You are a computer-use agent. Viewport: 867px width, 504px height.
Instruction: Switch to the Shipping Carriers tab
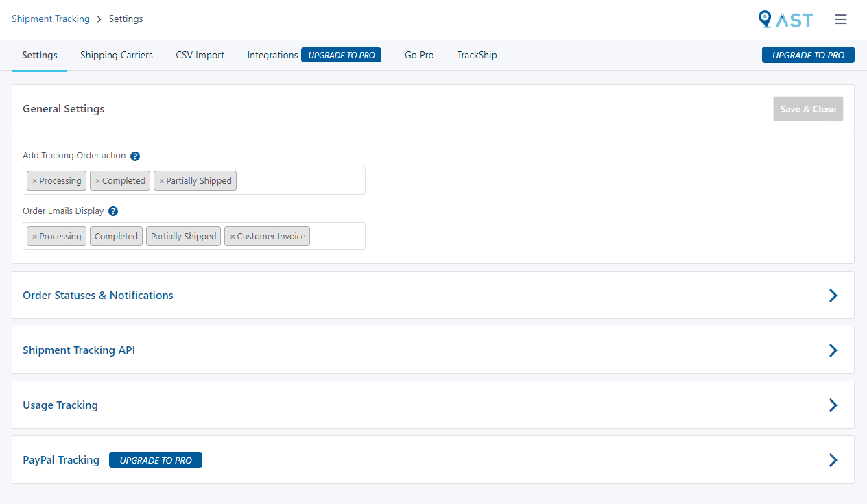[x=116, y=55]
